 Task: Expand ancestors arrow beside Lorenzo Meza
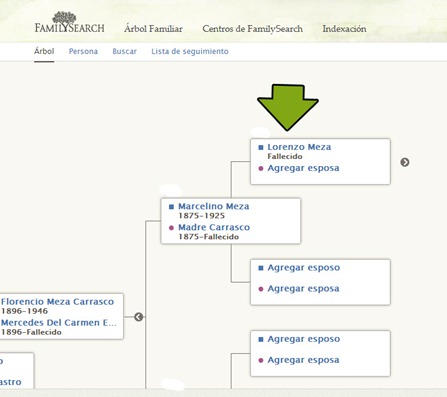click(x=405, y=162)
